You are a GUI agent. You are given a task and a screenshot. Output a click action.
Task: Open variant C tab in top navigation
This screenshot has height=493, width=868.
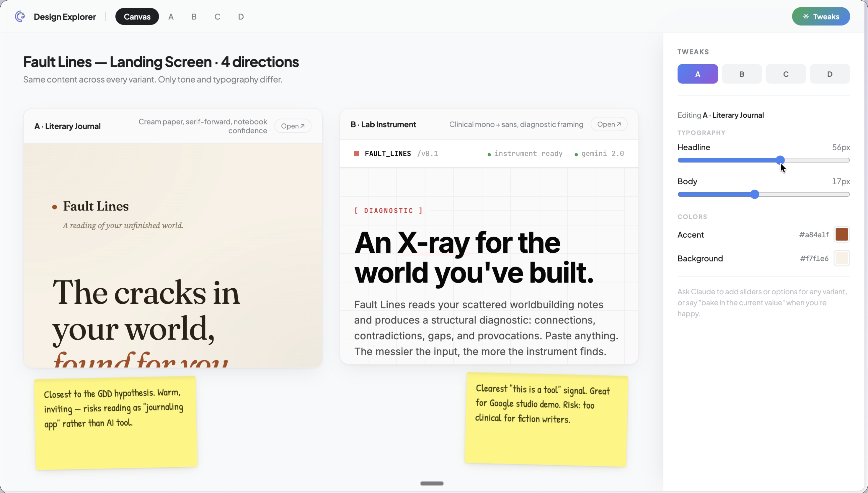click(217, 17)
